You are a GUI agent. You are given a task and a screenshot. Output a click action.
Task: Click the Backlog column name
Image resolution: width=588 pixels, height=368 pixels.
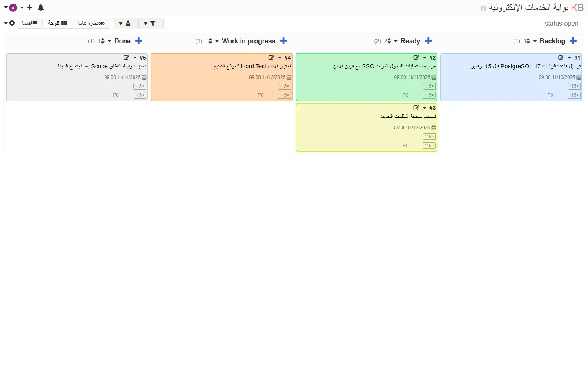coord(552,41)
